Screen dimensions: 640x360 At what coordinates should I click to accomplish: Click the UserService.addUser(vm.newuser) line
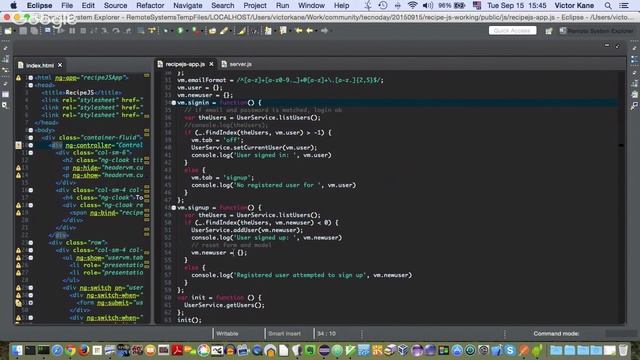coord(247,230)
